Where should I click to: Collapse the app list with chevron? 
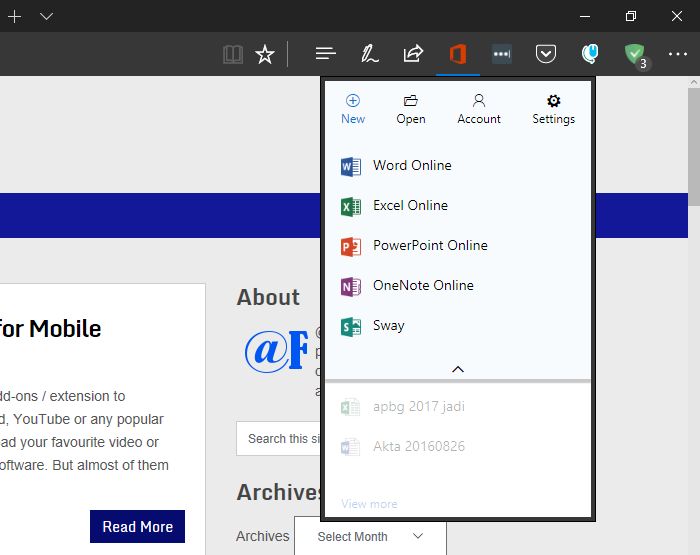tap(458, 369)
